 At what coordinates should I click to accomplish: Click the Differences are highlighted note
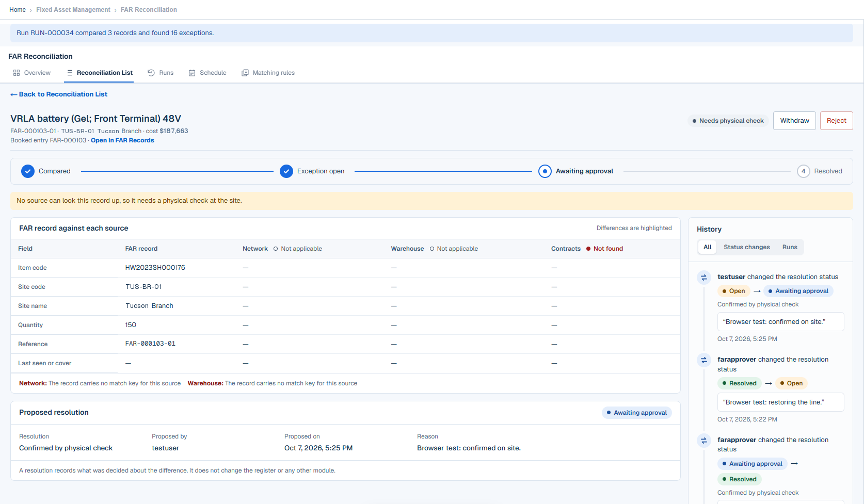[634, 228]
